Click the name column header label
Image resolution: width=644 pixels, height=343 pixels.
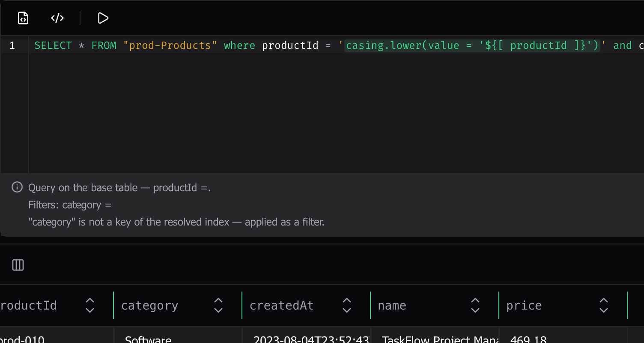click(x=392, y=305)
